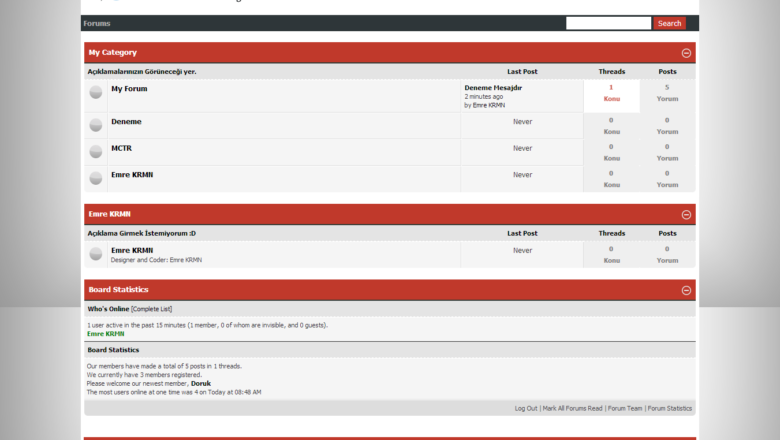Open the MCTR forum link

coord(121,148)
